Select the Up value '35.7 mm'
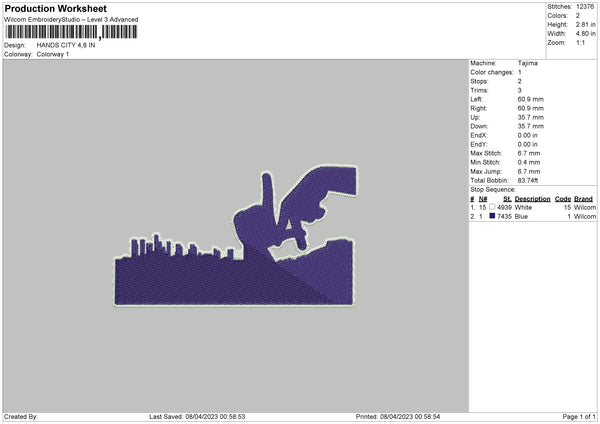600x424 pixels. pyautogui.click(x=531, y=117)
